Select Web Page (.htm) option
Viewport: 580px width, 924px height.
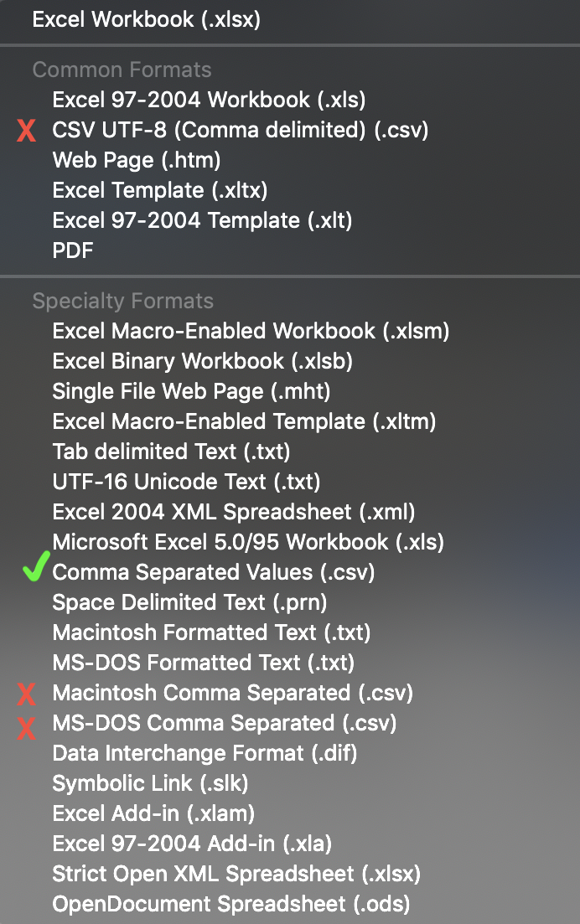tap(136, 160)
